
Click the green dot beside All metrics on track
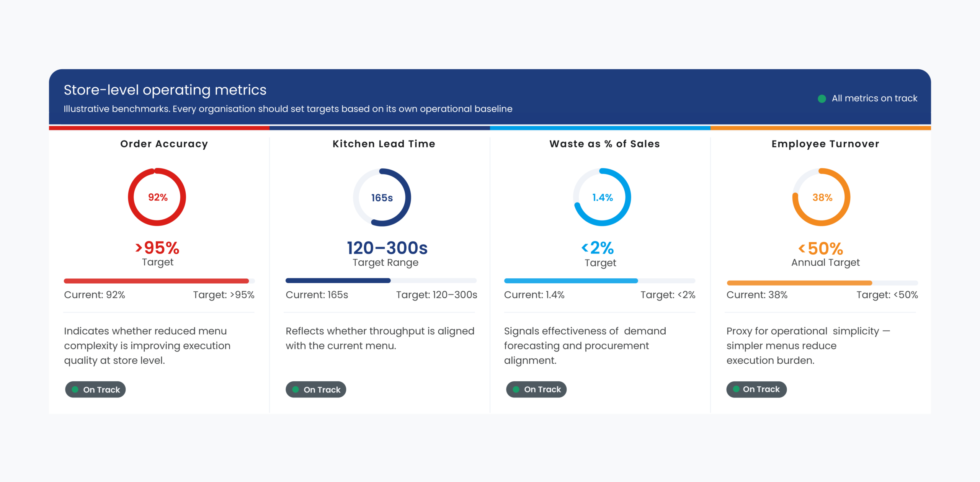(x=822, y=99)
